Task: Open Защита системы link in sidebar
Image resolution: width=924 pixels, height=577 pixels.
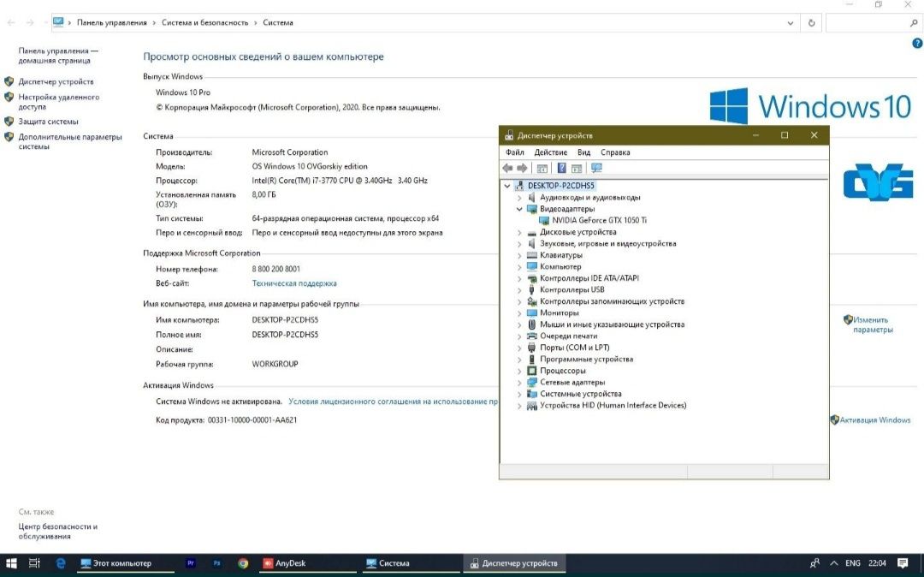Action: [48, 122]
